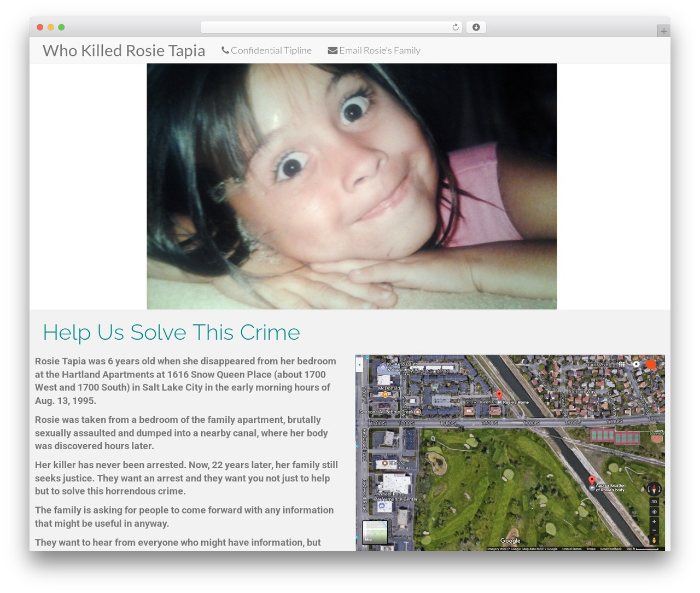The height and width of the screenshot is (593, 700).
Task: Minimize the browser window with yellow button
Action: point(51,27)
